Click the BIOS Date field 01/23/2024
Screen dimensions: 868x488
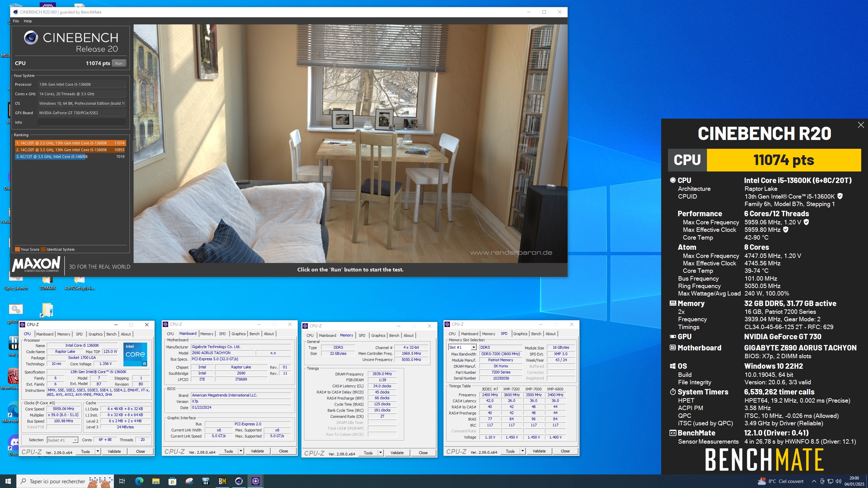click(241, 408)
